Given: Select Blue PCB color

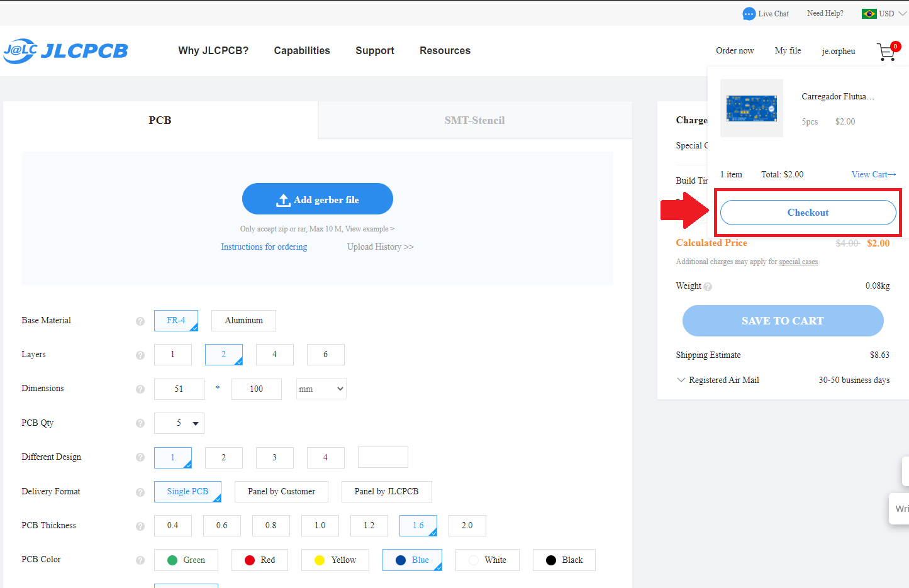Looking at the screenshot, I should click(412, 560).
